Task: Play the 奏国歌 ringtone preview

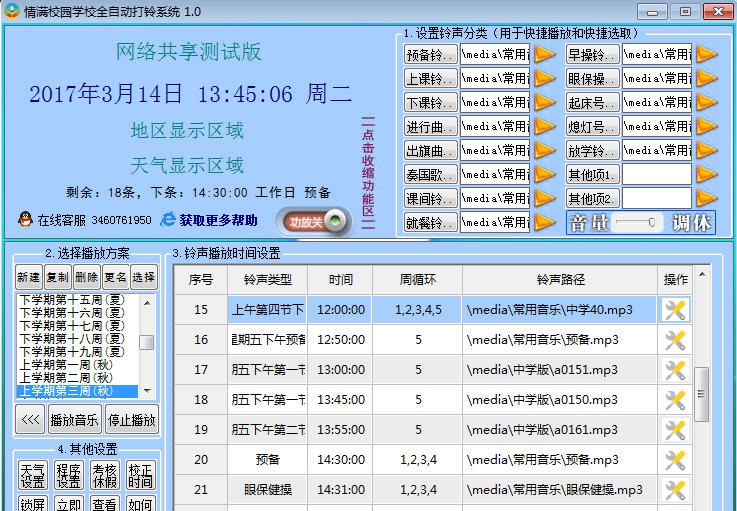Action: click(544, 174)
